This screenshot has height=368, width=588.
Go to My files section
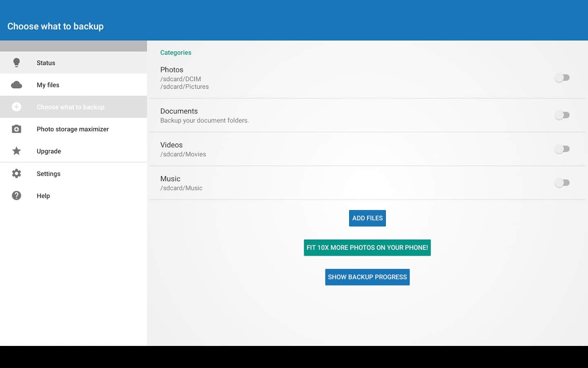pos(48,85)
